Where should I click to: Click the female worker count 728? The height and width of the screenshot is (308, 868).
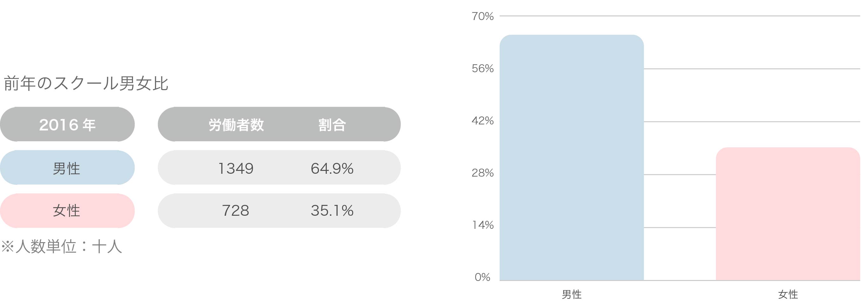pyautogui.click(x=235, y=211)
